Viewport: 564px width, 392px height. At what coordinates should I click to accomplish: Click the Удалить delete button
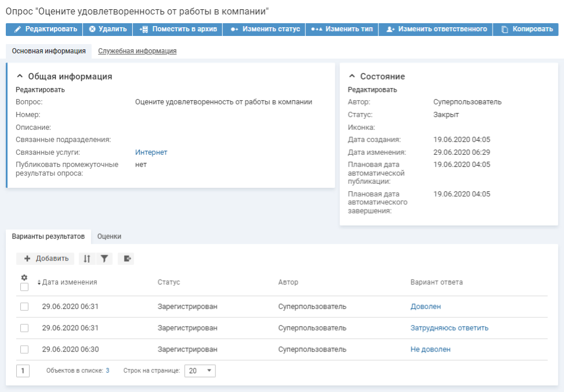(107, 29)
